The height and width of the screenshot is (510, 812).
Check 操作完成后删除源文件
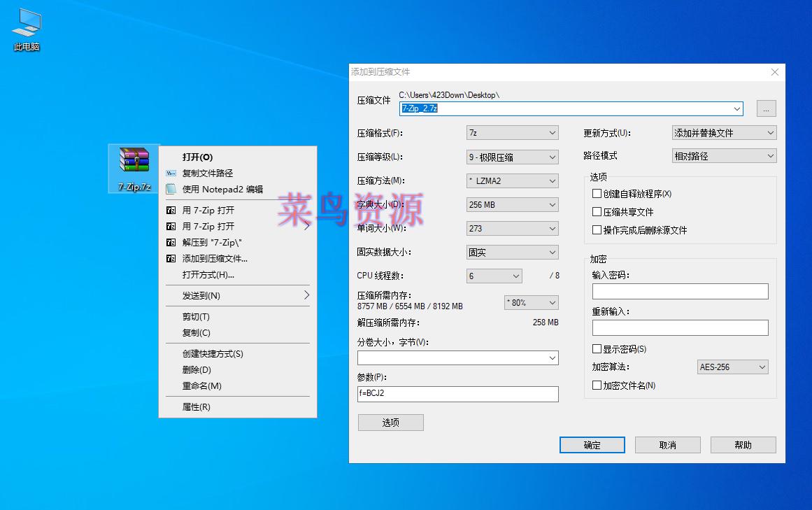click(x=596, y=229)
